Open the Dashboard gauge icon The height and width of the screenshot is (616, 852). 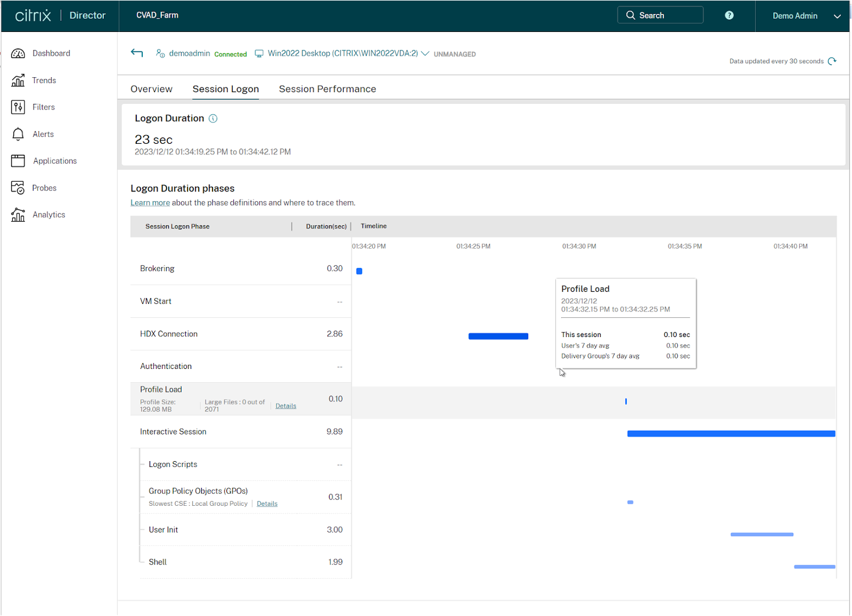click(x=18, y=53)
